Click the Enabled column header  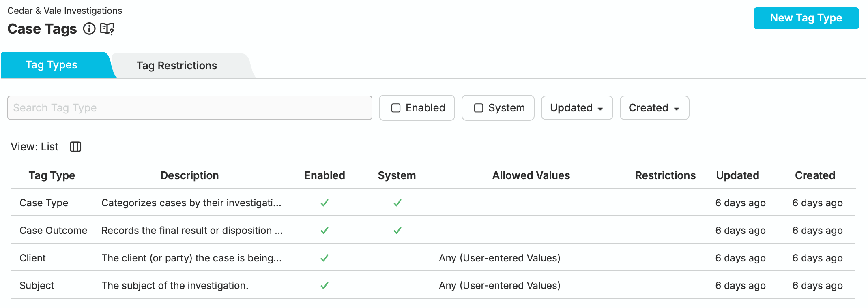(324, 175)
